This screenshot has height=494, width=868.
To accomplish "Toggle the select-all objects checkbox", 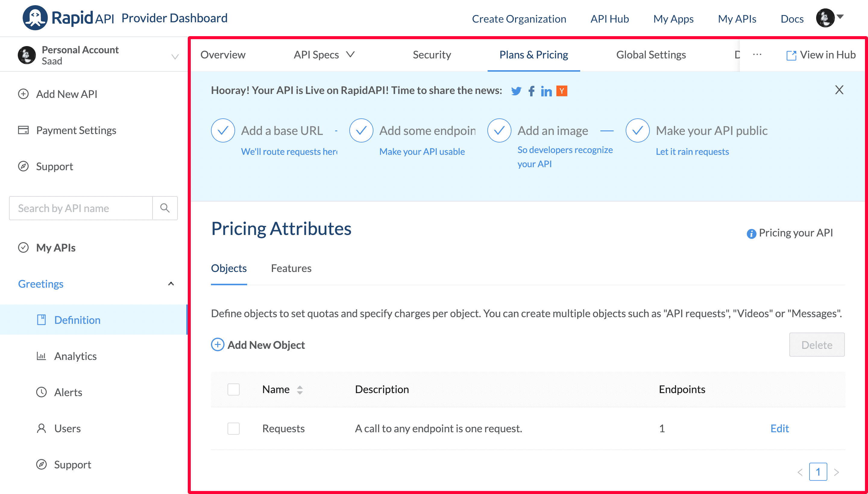I will pyautogui.click(x=234, y=389).
